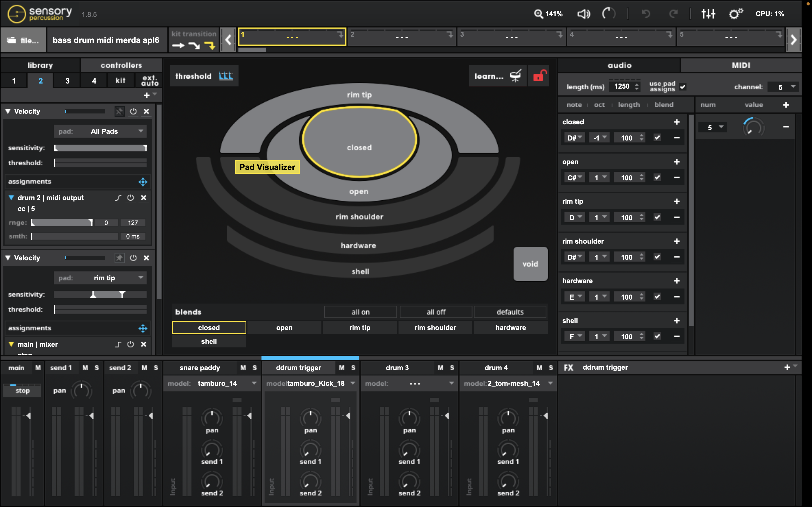Mute the snare paddy channel

tap(243, 368)
